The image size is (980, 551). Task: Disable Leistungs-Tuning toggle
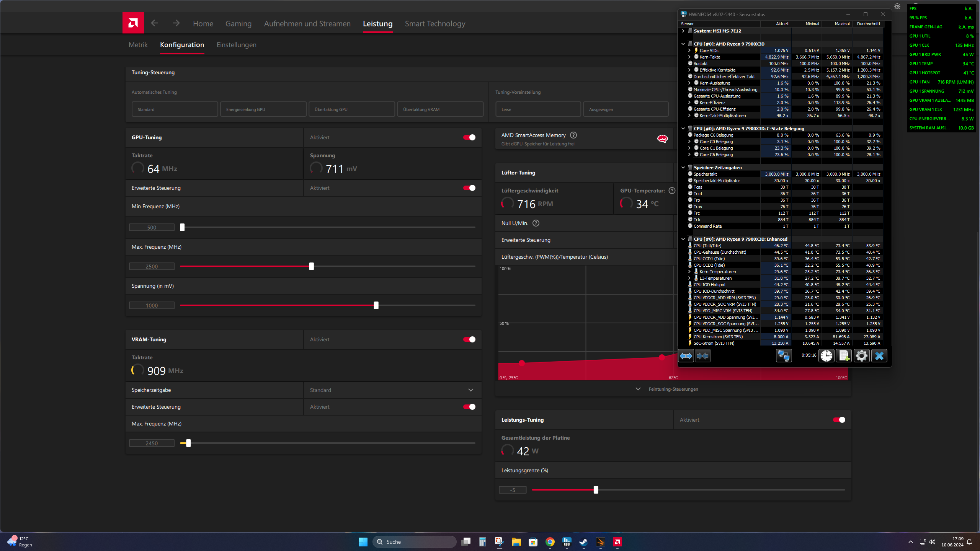point(839,420)
